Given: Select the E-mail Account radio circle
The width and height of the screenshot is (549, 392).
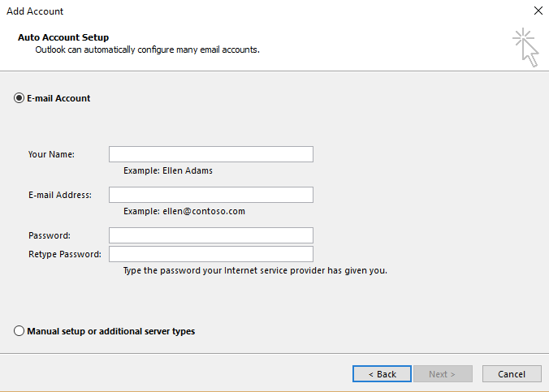Looking at the screenshot, I should [x=19, y=98].
